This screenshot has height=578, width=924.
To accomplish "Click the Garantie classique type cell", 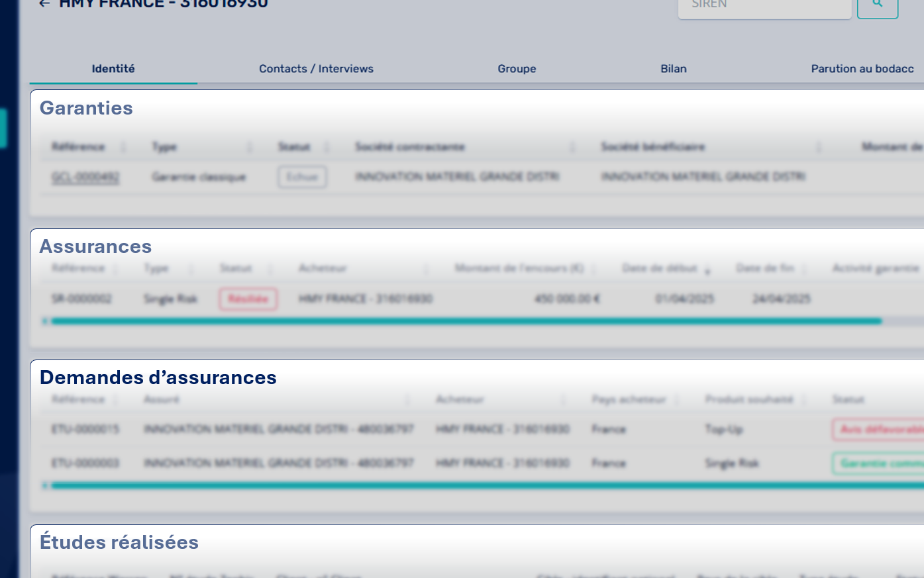I will pyautogui.click(x=199, y=177).
